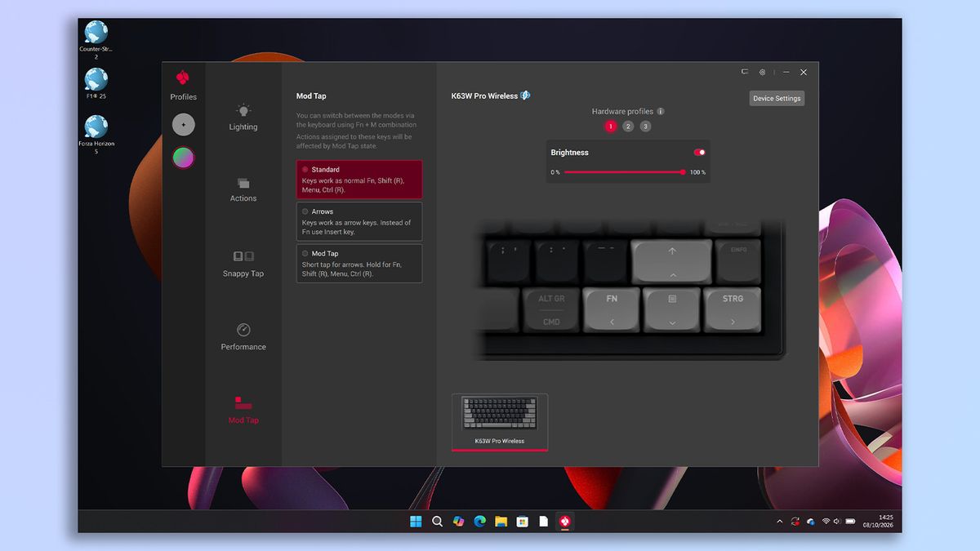Screen dimensions: 980x551
Task: Click the menu key on the keyboard preview
Action: point(672,309)
